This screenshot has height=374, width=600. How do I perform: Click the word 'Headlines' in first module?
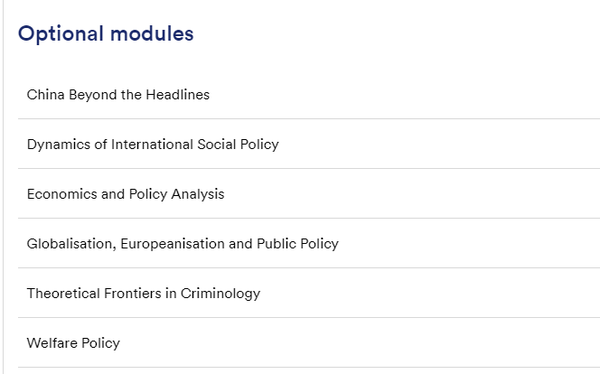coord(178,95)
